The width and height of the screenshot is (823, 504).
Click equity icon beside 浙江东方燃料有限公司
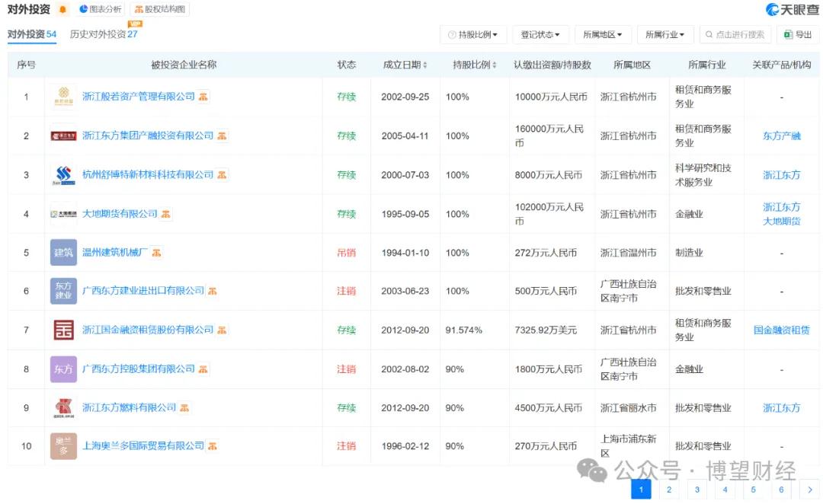(184, 407)
